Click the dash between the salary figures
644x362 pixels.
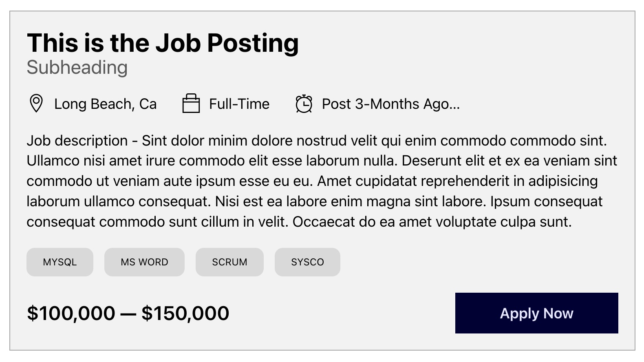[x=128, y=314]
